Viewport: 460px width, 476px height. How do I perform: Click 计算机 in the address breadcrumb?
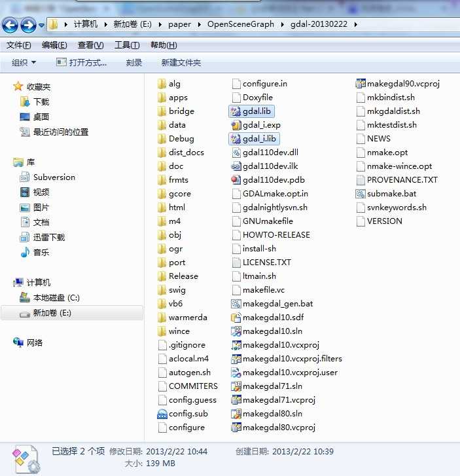86,24
